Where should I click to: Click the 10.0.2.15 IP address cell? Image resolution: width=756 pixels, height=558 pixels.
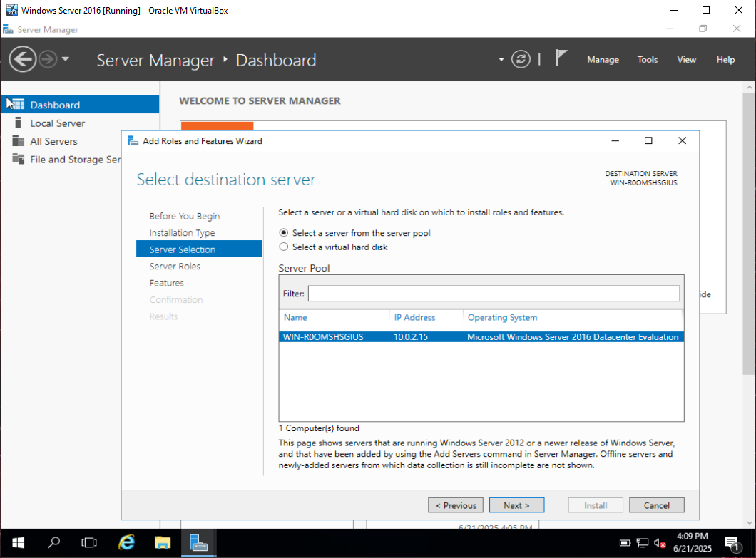[411, 337]
